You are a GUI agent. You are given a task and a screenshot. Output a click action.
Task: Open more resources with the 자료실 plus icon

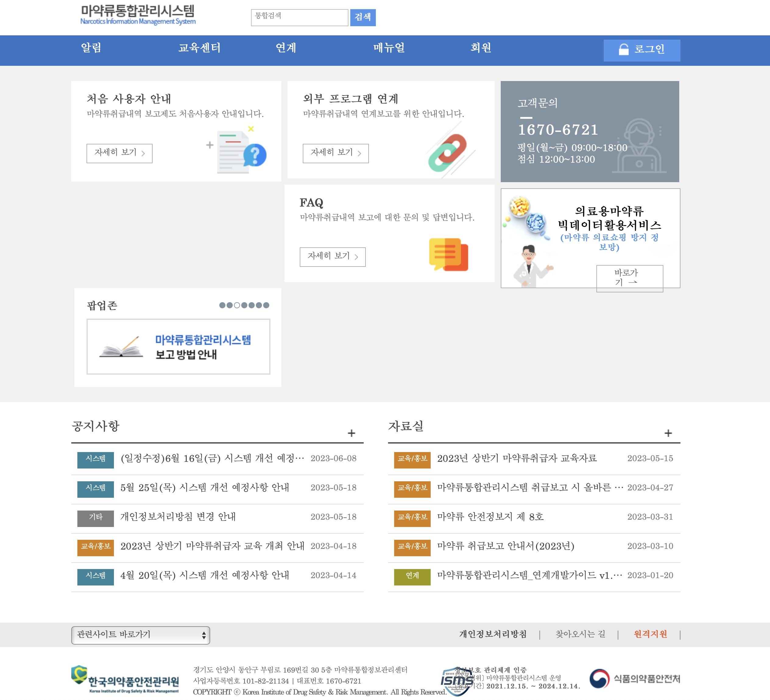pos(668,433)
